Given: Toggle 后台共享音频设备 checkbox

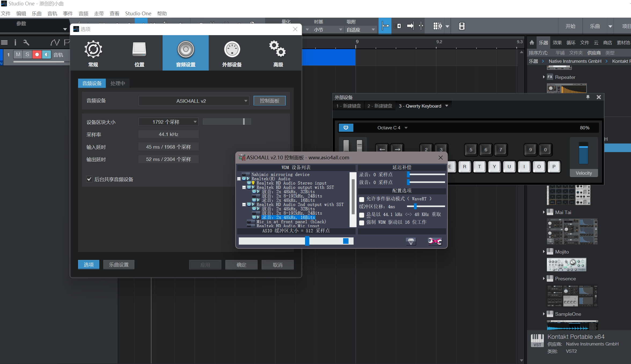Looking at the screenshot, I should (89, 179).
